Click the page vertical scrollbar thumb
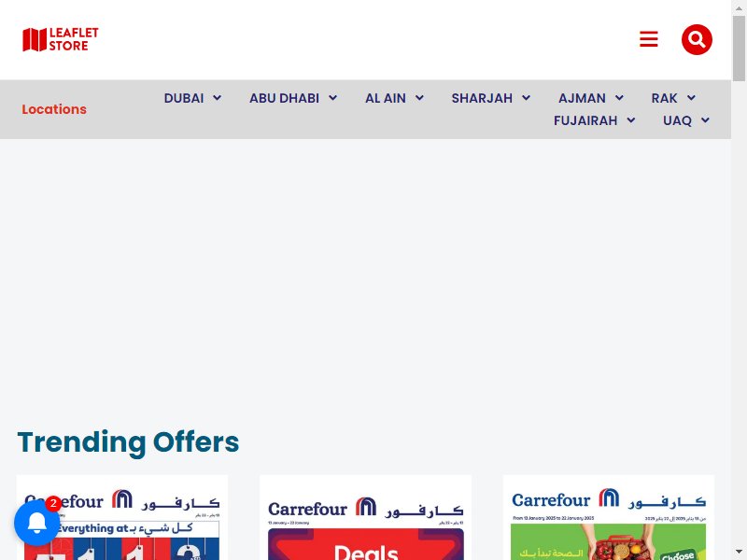The width and height of the screenshot is (747, 560). (739, 49)
